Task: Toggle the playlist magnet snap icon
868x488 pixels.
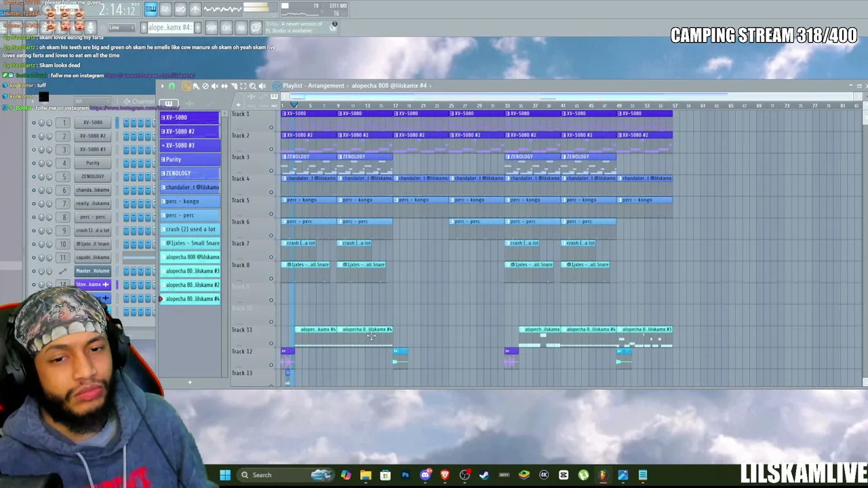Action: [172, 86]
